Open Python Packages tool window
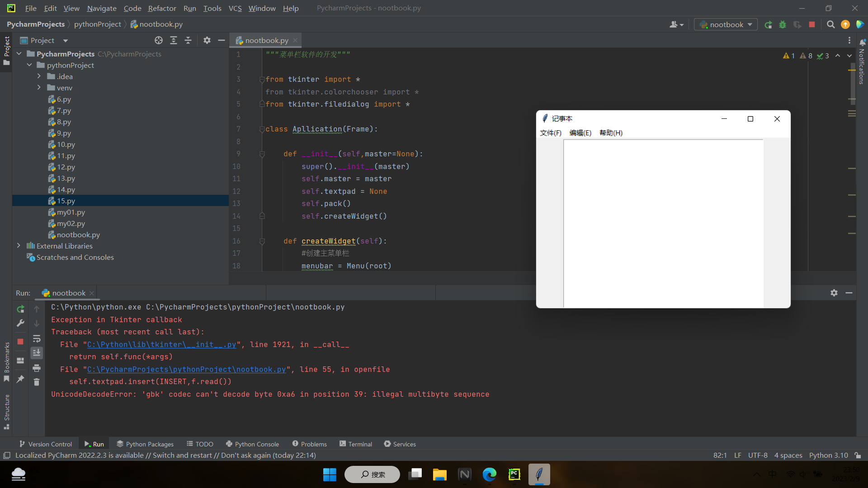Viewport: 868px width, 488px height. pyautogui.click(x=145, y=444)
